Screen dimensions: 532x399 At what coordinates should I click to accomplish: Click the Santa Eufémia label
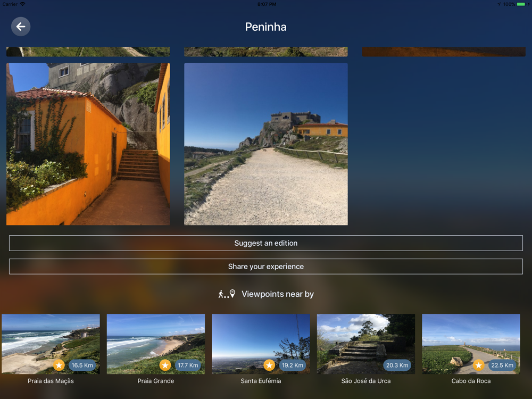(x=261, y=381)
